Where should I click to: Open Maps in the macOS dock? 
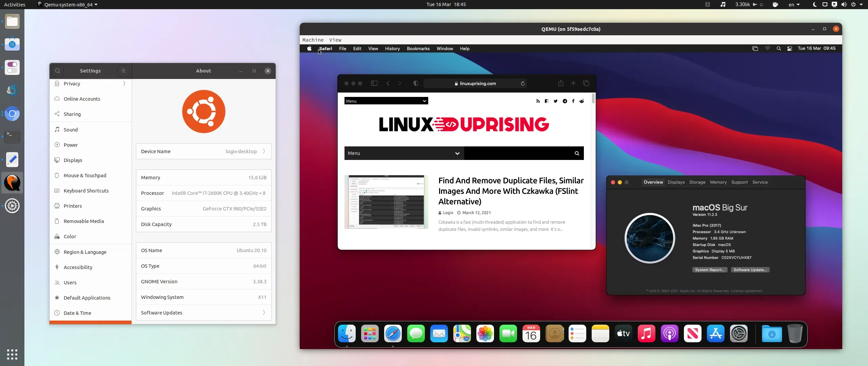pos(462,334)
